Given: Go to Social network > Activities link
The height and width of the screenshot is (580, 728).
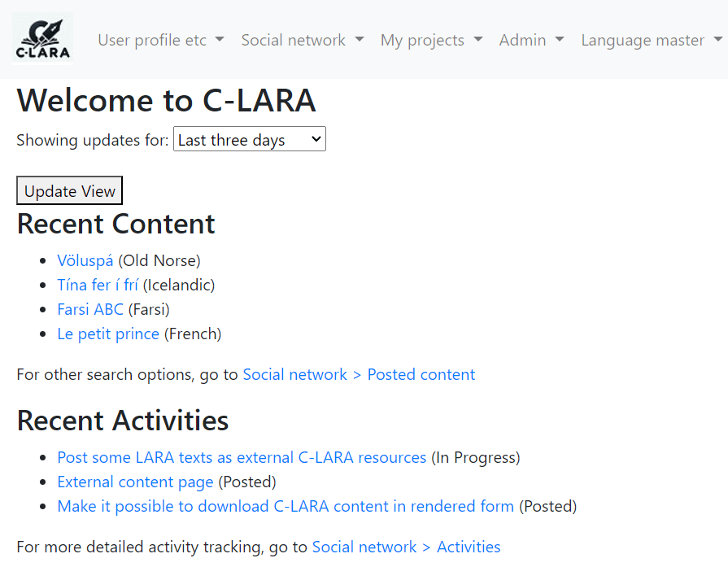Looking at the screenshot, I should 406,547.
